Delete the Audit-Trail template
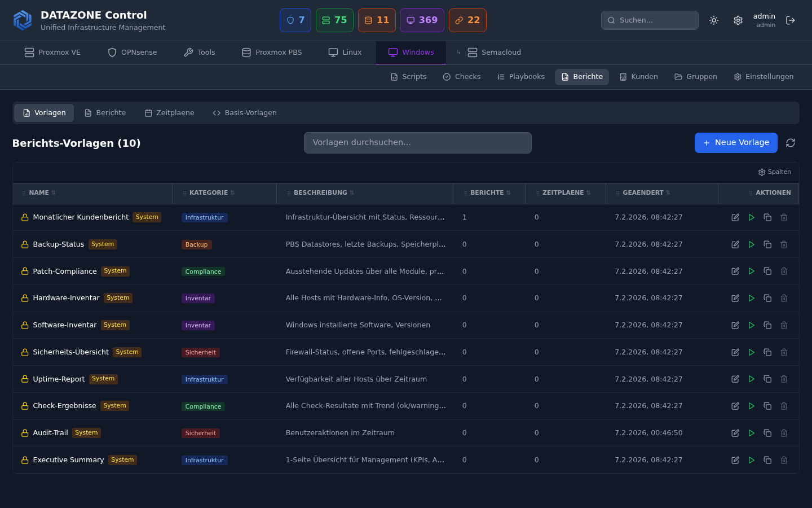 pos(784,433)
